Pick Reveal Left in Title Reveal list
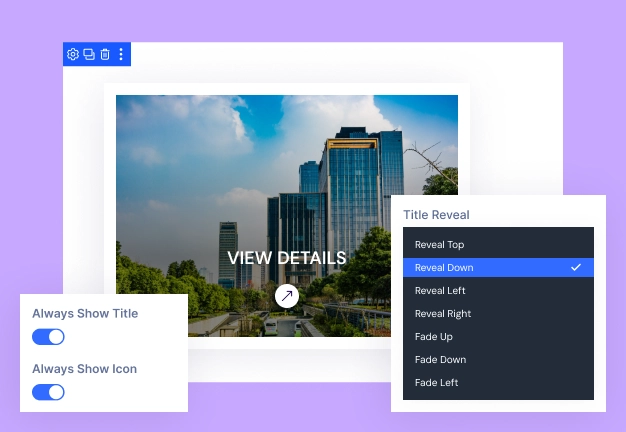626x432 pixels. [440, 291]
